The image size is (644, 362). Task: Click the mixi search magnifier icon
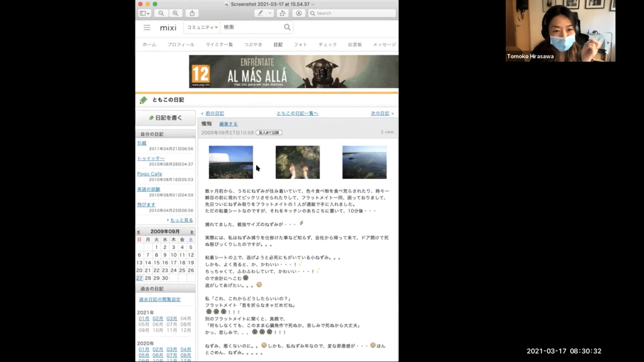pos(287,27)
